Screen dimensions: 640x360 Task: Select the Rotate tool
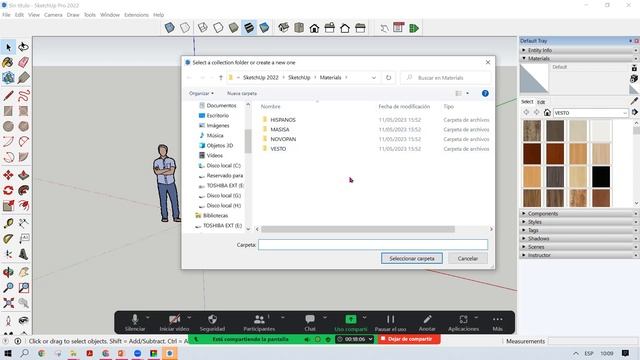point(8,190)
